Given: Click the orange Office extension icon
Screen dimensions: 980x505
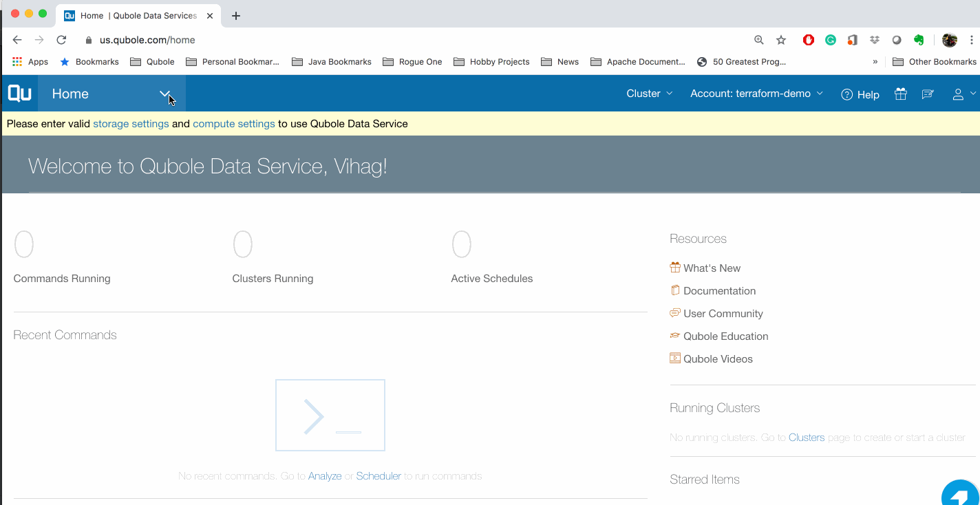Looking at the screenshot, I should coord(852,40).
